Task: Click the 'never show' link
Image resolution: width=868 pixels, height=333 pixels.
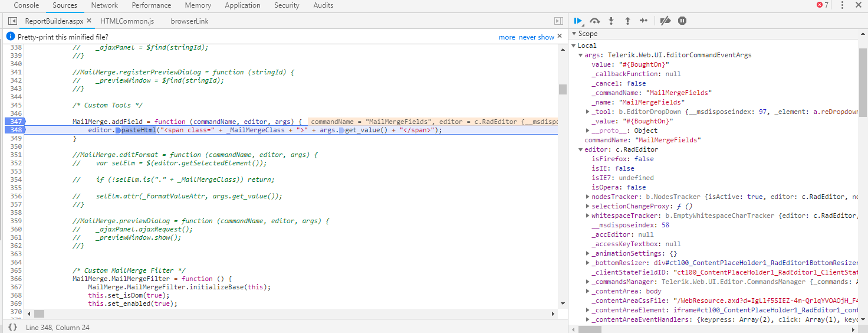Action: click(x=537, y=37)
